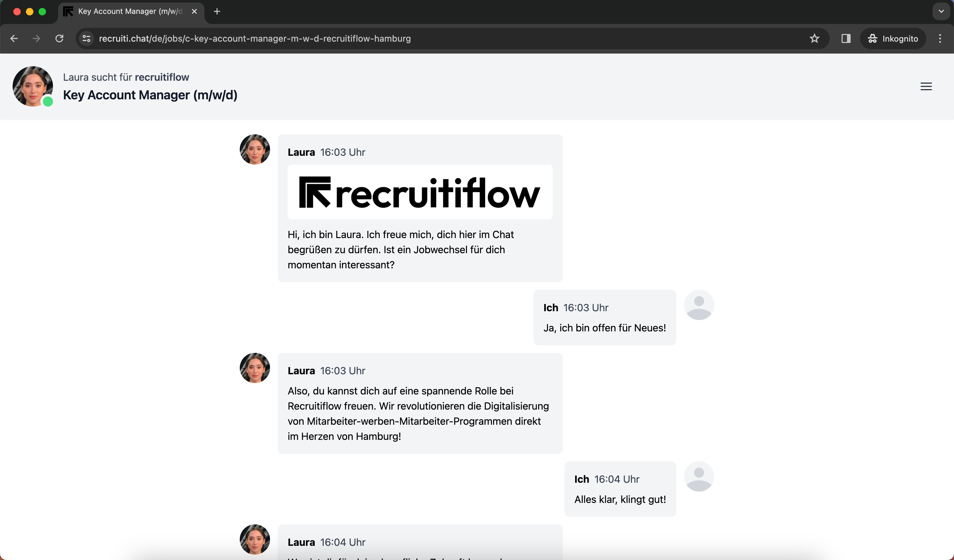Viewport: 954px width, 560px height.
Task: Click the 'Key Account Manager (m/w/d)' heading
Action: (x=150, y=95)
